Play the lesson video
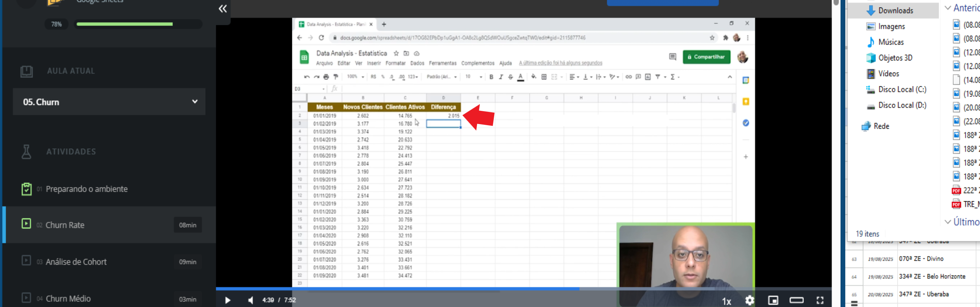Viewport: 980px width, 307px height. tap(227, 300)
